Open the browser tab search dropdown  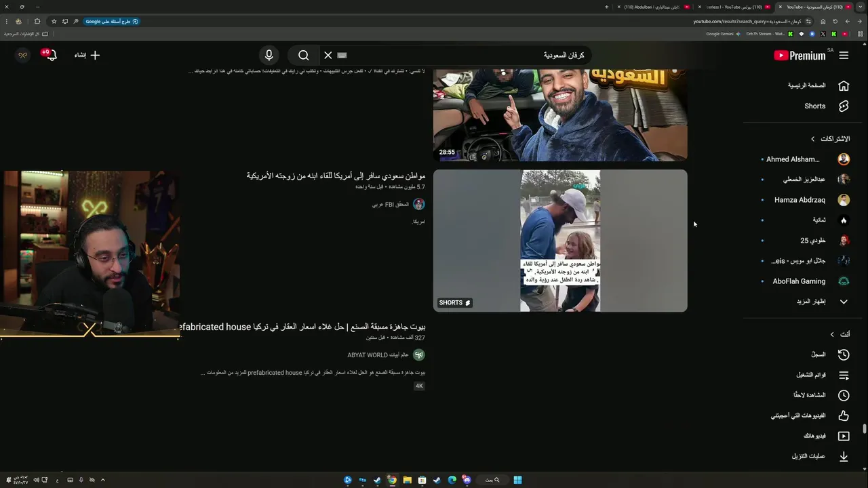860,7
